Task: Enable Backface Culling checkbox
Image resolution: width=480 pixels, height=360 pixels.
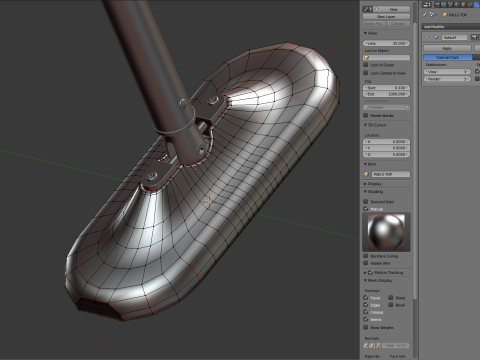Action: (366, 256)
